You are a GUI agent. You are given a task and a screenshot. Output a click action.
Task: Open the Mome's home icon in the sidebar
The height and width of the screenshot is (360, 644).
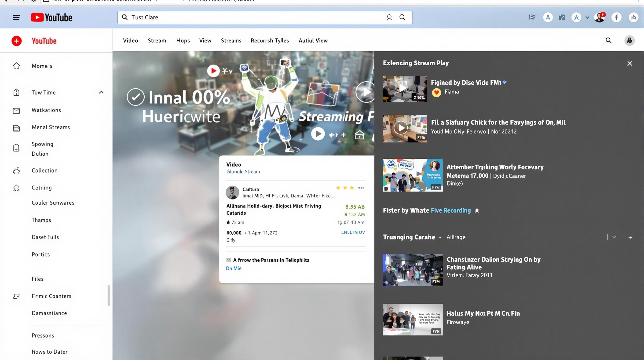(x=17, y=66)
